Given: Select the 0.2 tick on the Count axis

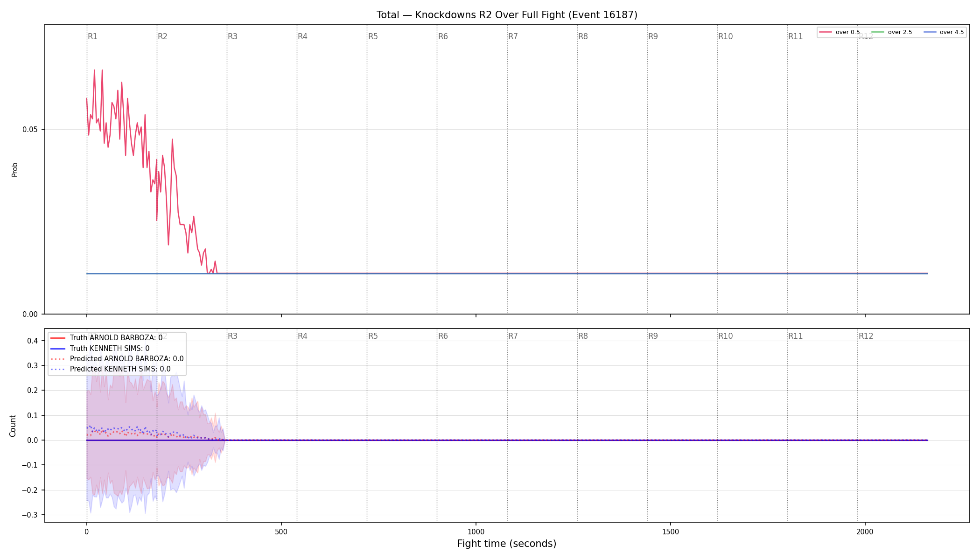Looking at the screenshot, I should [33, 391].
